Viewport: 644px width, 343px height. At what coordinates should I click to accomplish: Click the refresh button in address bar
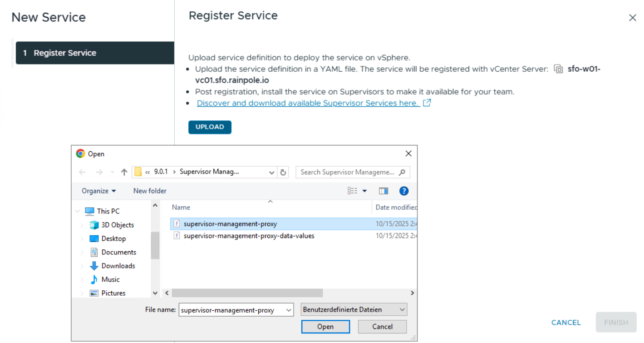tap(283, 172)
